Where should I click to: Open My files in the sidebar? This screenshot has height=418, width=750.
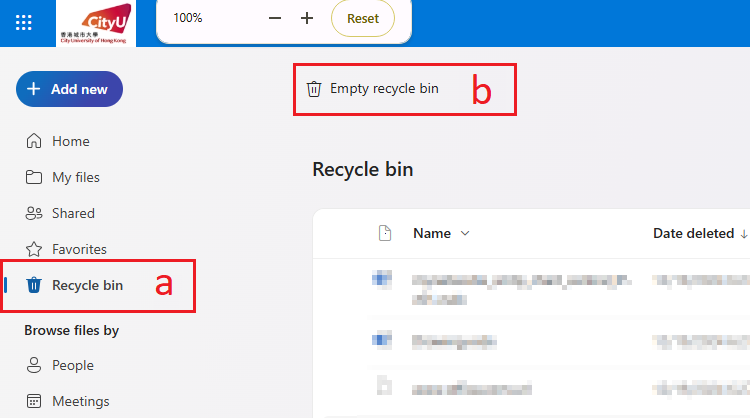point(75,177)
